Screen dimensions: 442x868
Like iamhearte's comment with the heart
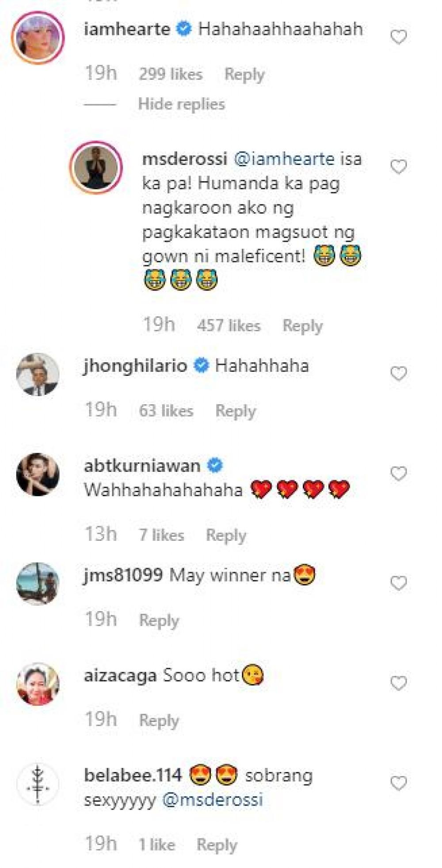399,37
